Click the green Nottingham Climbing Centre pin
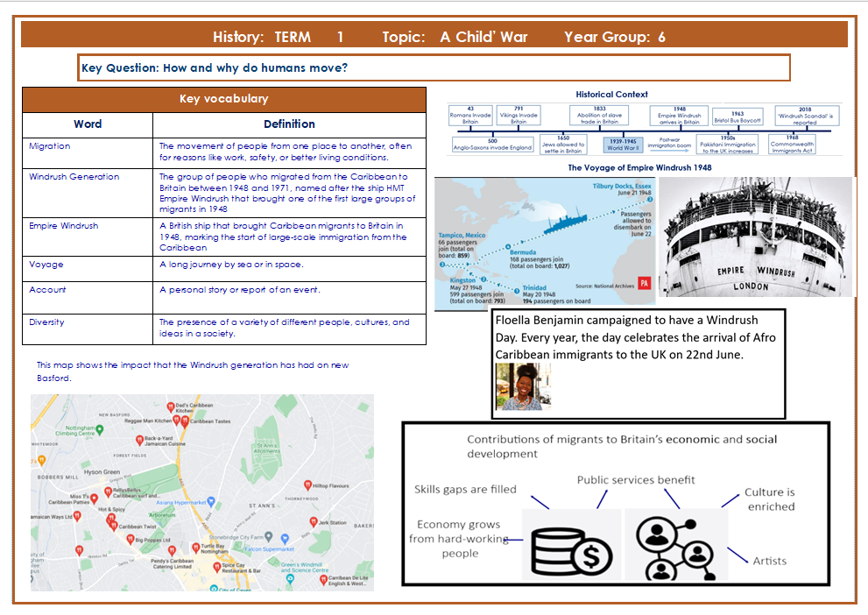The width and height of the screenshot is (868, 615). click(x=100, y=429)
